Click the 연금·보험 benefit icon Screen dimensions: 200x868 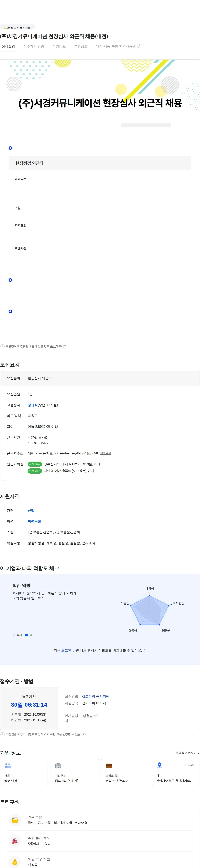15,820
